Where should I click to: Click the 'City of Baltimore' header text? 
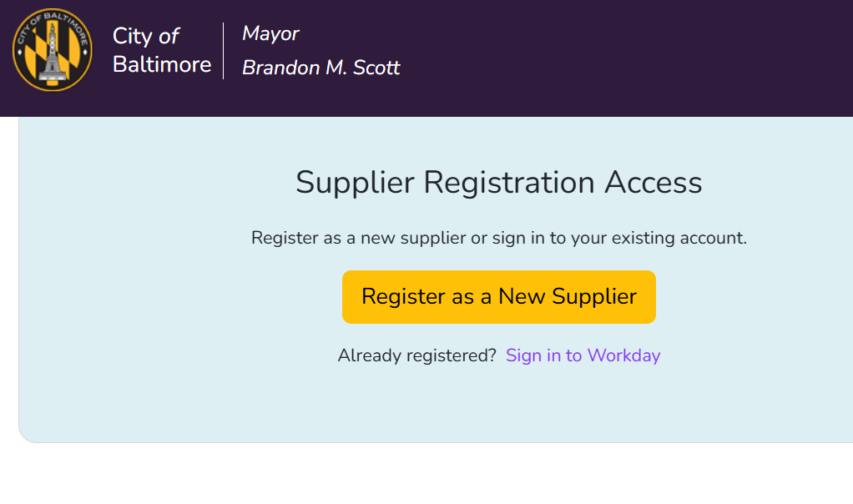click(x=162, y=50)
